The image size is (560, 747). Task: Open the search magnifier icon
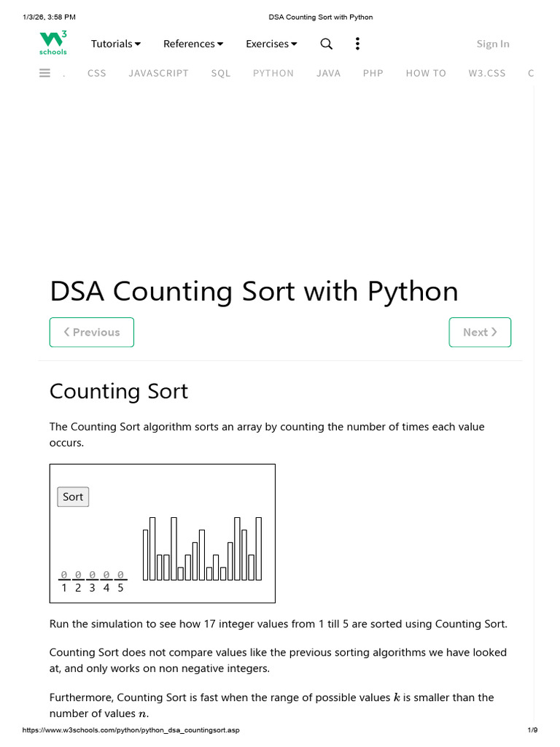click(326, 44)
